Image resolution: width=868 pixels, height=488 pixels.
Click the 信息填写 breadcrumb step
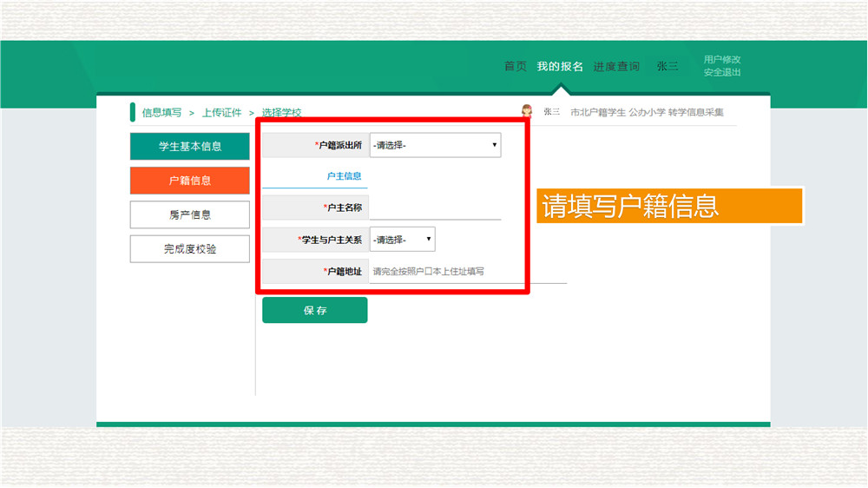[x=162, y=113]
